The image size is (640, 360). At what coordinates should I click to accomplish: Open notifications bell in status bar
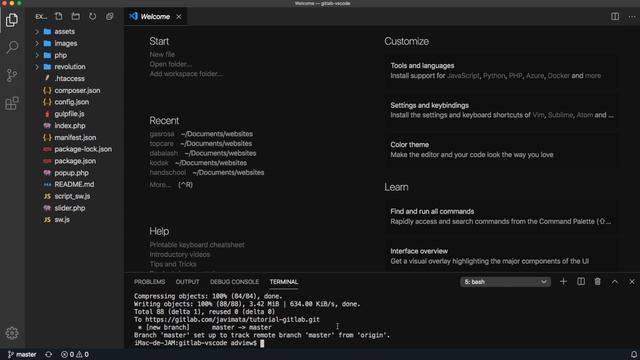(634, 354)
